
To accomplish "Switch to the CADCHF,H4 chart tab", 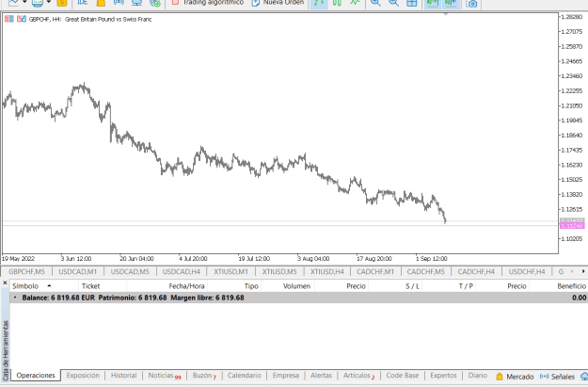I will click(476, 271).
